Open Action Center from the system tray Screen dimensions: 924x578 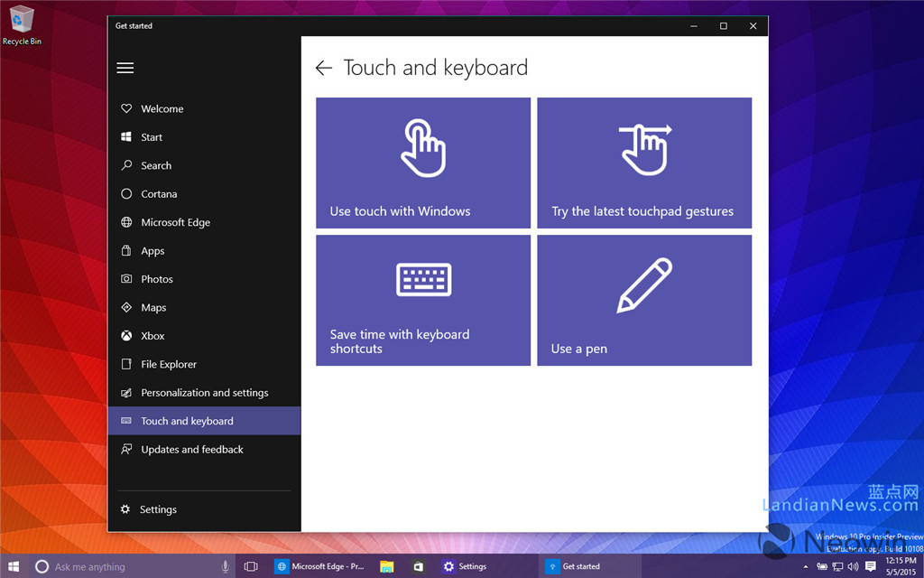(x=871, y=566)
